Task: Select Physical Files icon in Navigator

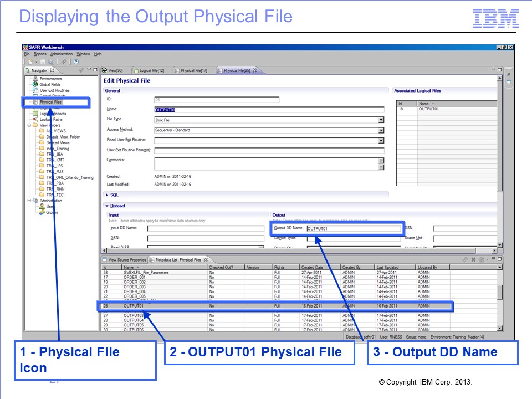Action: pos(35,102)
